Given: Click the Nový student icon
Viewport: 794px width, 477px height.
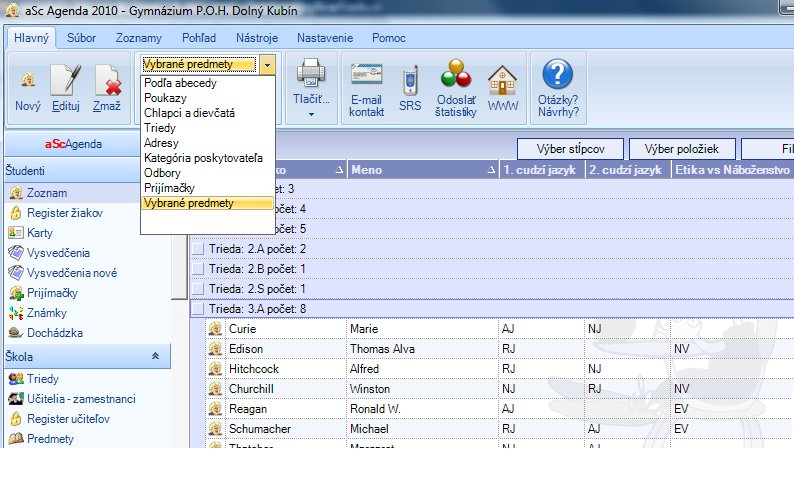Looking at the screenshot, I should (x=28, y=81).
